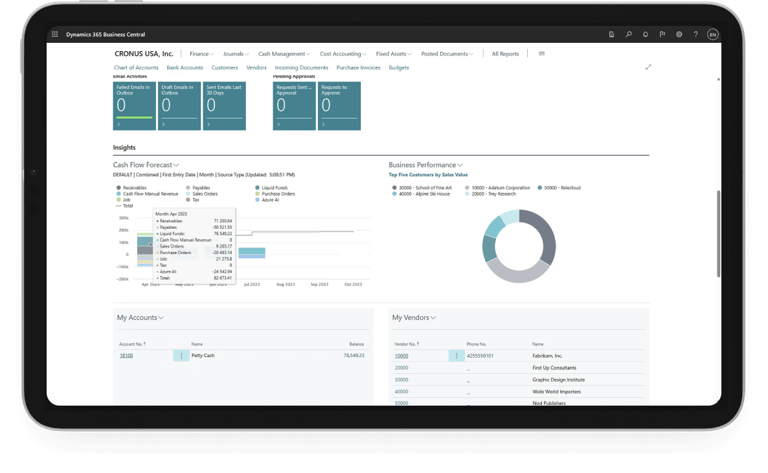Expand the Finance menu
This screenshot has width=768, height=473.
click(202, 54)
